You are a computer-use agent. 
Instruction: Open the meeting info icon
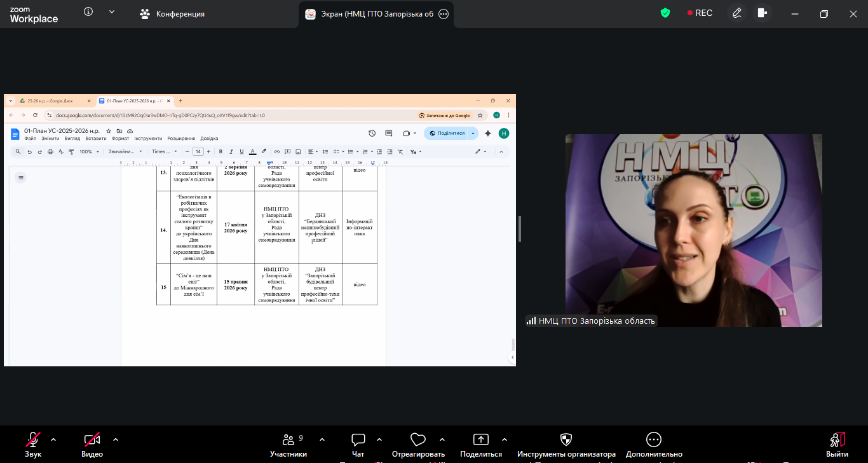(88, 12)
